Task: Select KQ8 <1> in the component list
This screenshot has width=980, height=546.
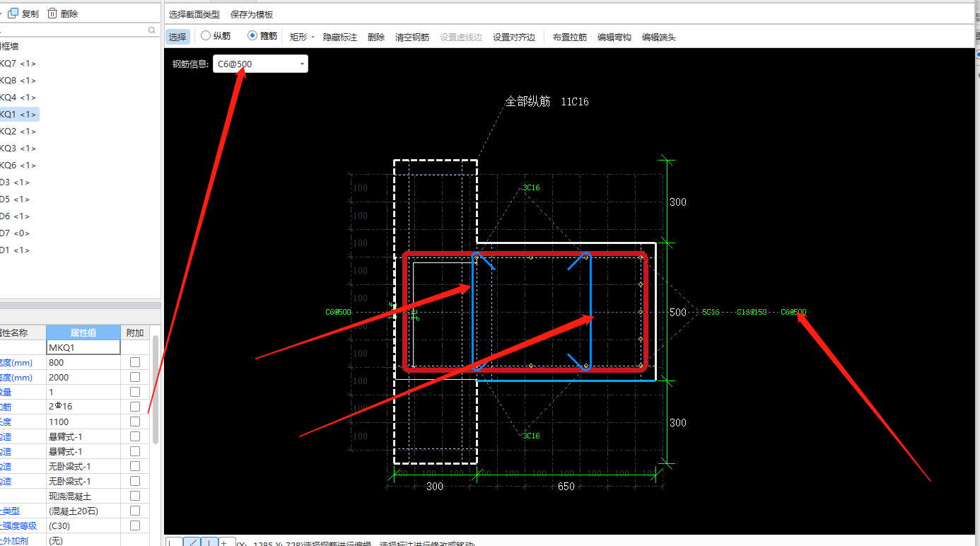Action: (18, 81)
